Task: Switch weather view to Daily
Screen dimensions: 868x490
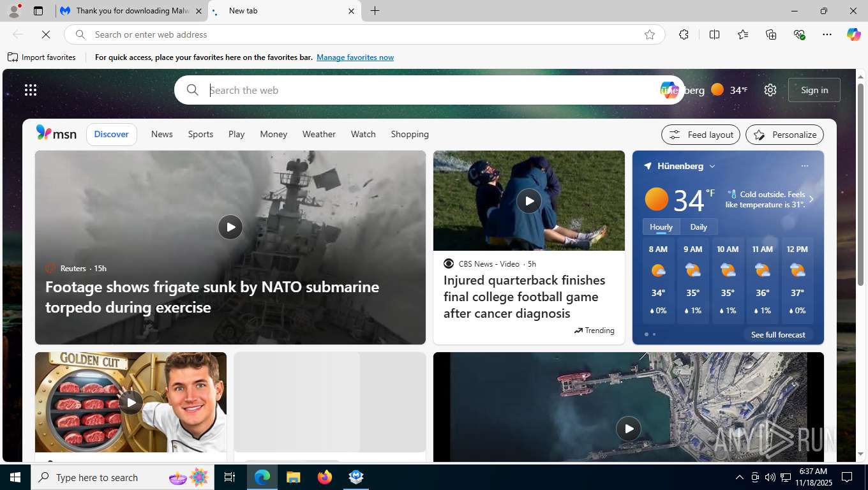Action: pos(698,227)
